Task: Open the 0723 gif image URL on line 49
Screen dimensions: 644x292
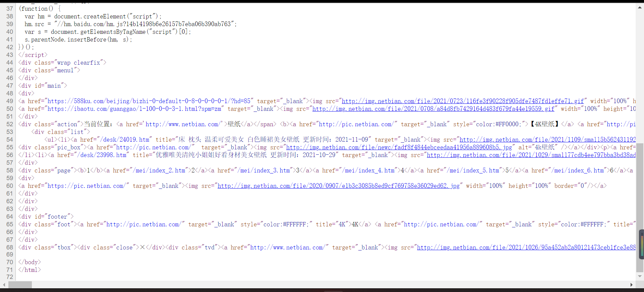Action: click(x=463, y=101)
